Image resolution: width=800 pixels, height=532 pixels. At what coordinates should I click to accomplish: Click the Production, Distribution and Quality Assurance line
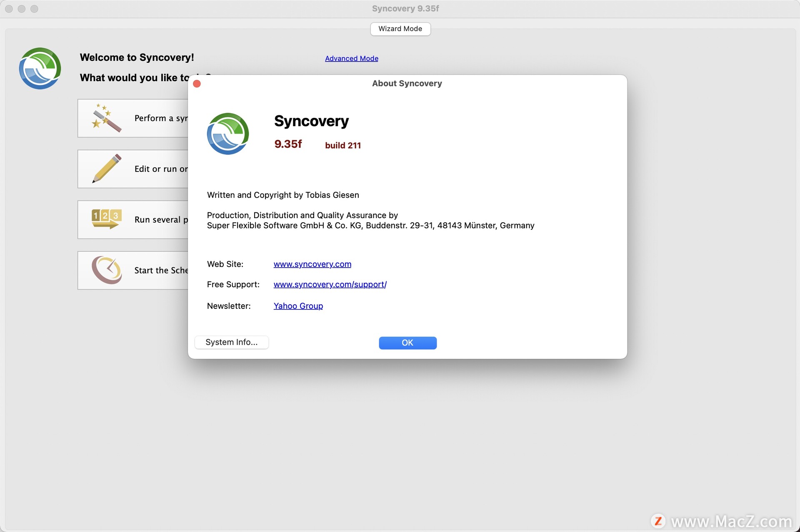point(302,215)
